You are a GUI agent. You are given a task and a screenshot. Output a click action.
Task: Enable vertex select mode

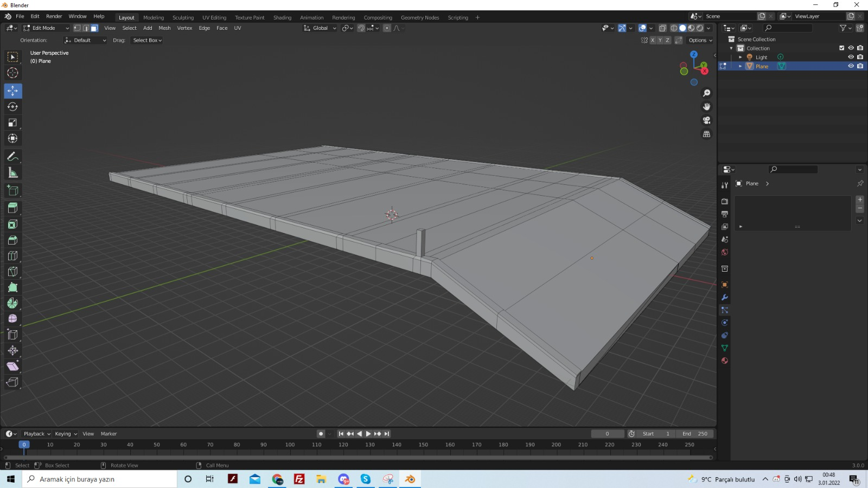77,28
